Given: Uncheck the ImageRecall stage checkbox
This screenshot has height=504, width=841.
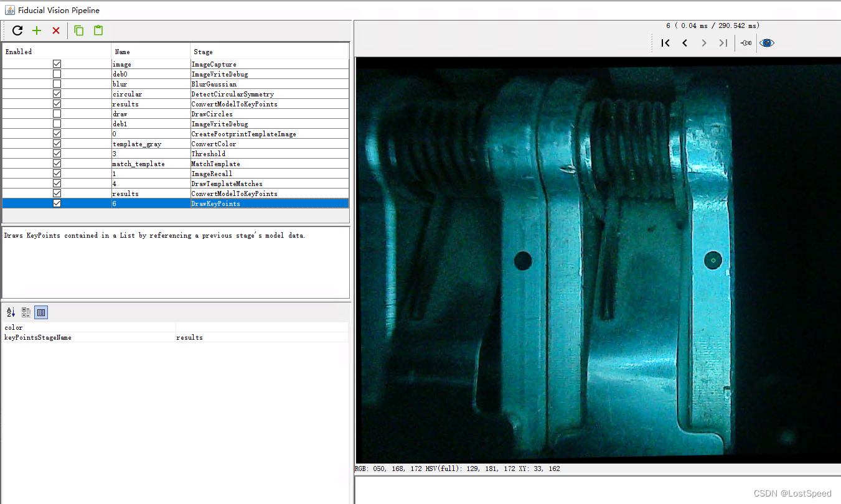Looking at the screenshot, I should pos(57,174).
